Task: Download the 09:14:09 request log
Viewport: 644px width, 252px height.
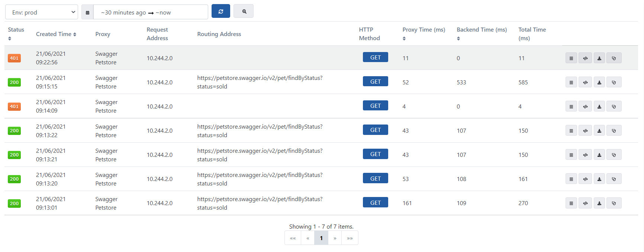Action: [x=599, y=106]
